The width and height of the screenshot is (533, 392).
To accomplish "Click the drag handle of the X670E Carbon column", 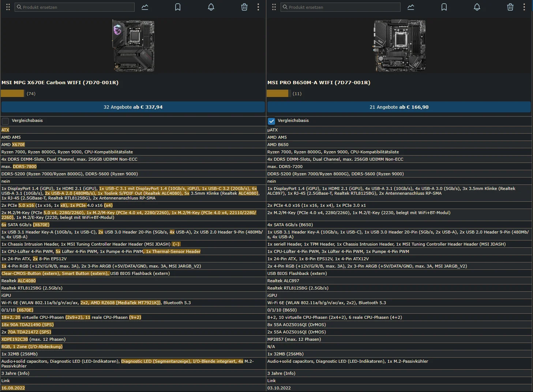I will [8, 7].
